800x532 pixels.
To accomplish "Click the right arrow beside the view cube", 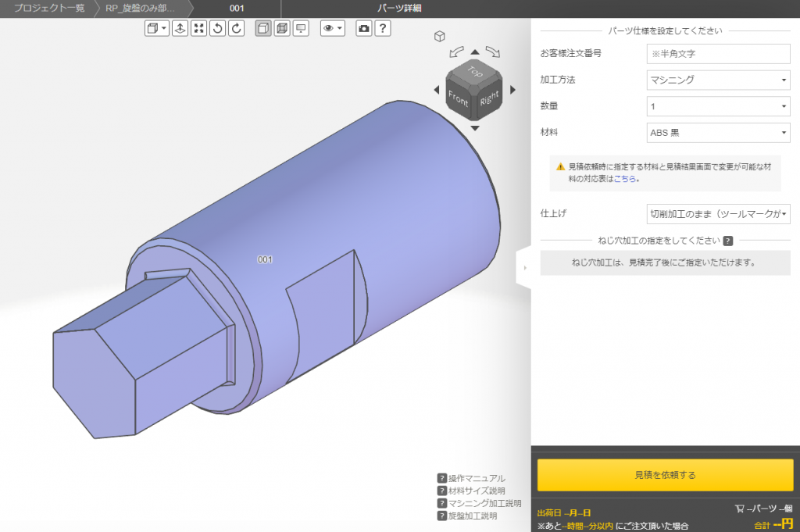I will tap(512, 90).
